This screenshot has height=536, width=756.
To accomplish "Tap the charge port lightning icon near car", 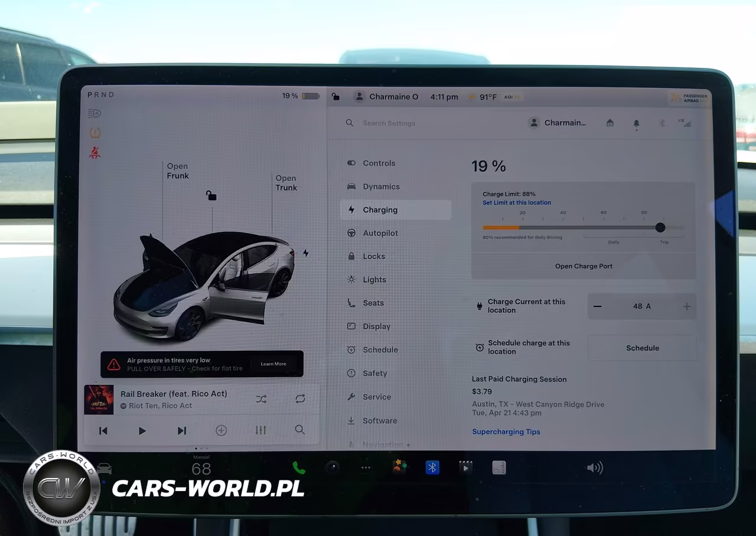I will 305,253.
